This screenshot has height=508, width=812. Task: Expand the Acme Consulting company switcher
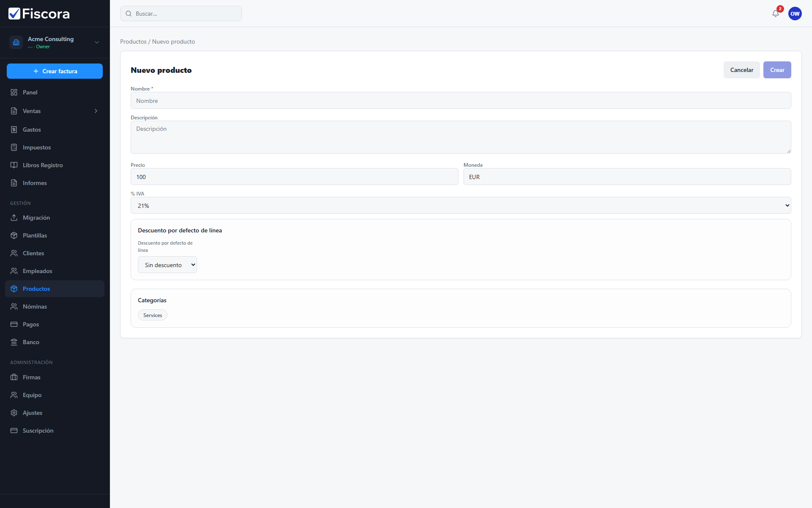pos(97,42)
